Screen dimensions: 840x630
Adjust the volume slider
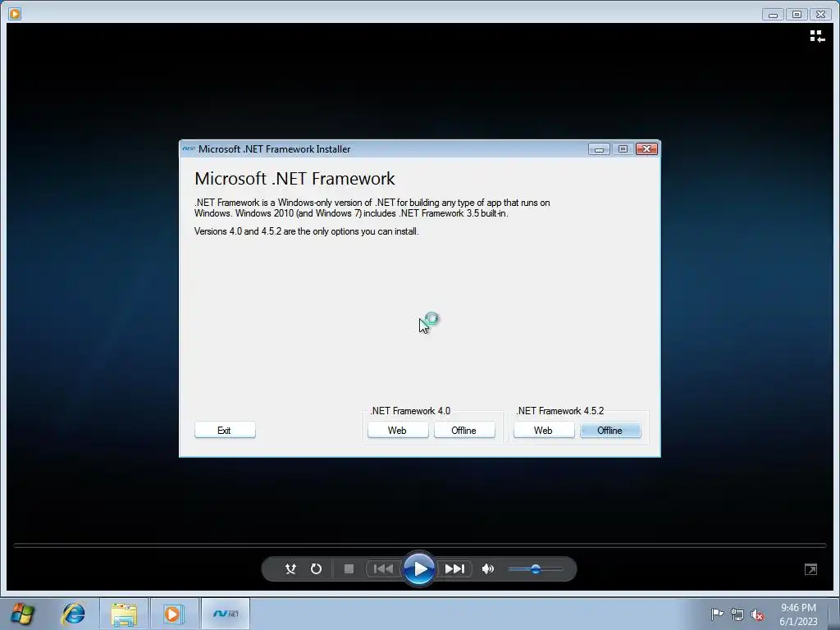tap(536, 569)
